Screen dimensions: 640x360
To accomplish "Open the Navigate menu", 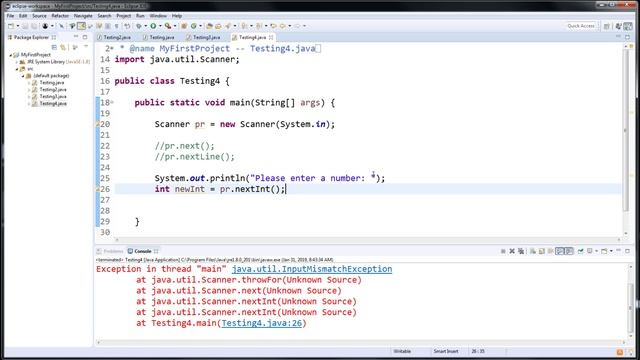I will coord(83,16).
